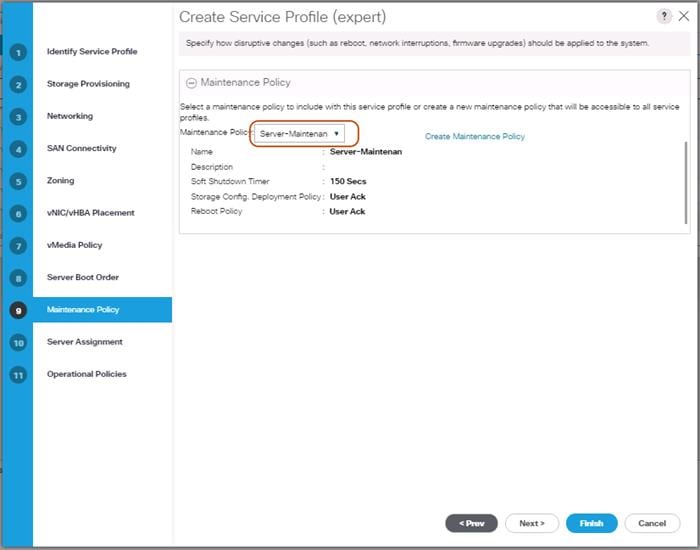700x550 pixels.
Task: Close the Create Service Profile dialog
Action: [684, 17]
